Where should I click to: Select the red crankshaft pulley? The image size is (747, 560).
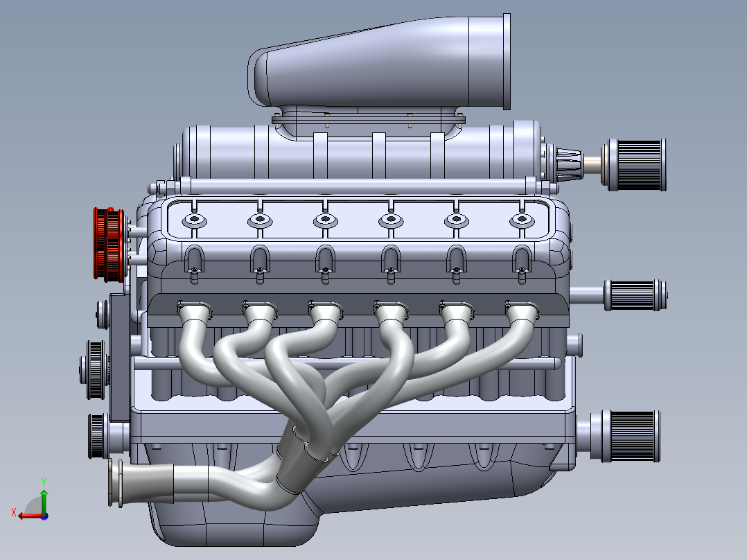pyautogui.click(x=109, y=244)
